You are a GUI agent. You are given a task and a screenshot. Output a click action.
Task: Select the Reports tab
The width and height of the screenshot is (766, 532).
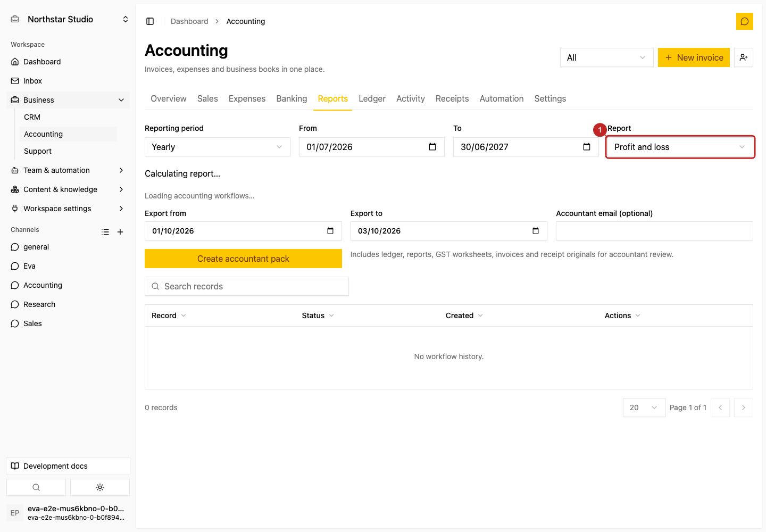click(333, 99)
